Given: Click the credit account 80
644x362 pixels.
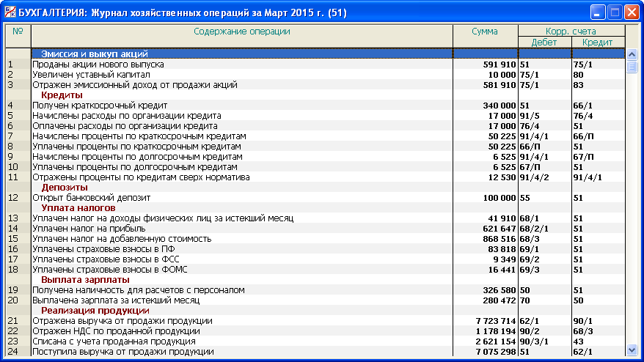Looking at the screenshot, I should (578, 75).
